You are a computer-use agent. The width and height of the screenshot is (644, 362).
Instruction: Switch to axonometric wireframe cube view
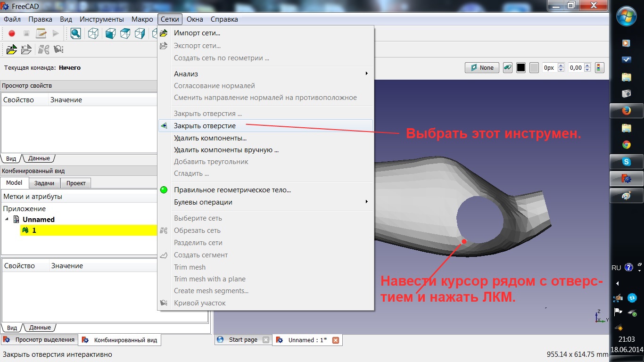(93, 33)
